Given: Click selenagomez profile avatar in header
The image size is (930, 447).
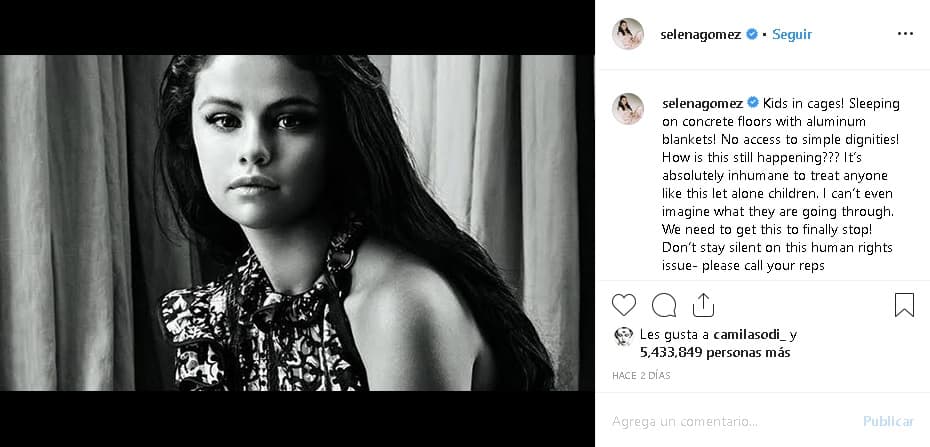Looking at the screenshot, I should pos(628,34).
